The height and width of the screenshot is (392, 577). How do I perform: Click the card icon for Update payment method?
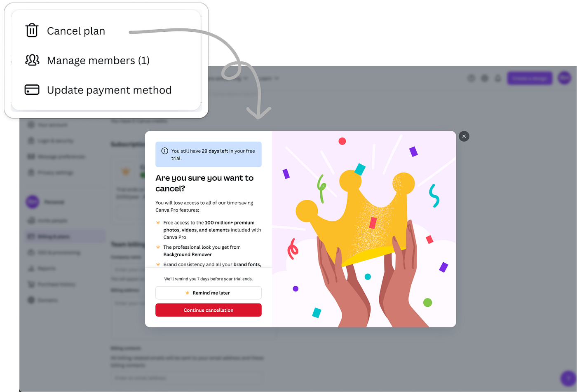[32, 90]
